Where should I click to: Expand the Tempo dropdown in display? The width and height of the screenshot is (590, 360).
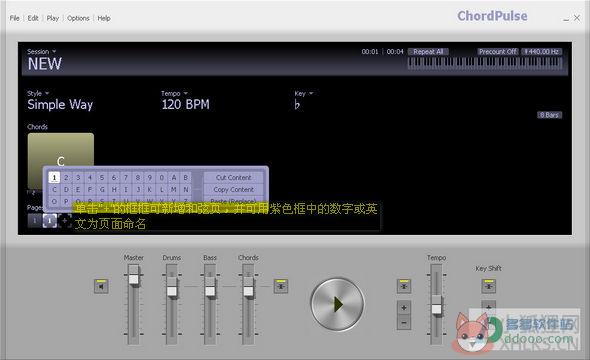(x=174, y=93)
